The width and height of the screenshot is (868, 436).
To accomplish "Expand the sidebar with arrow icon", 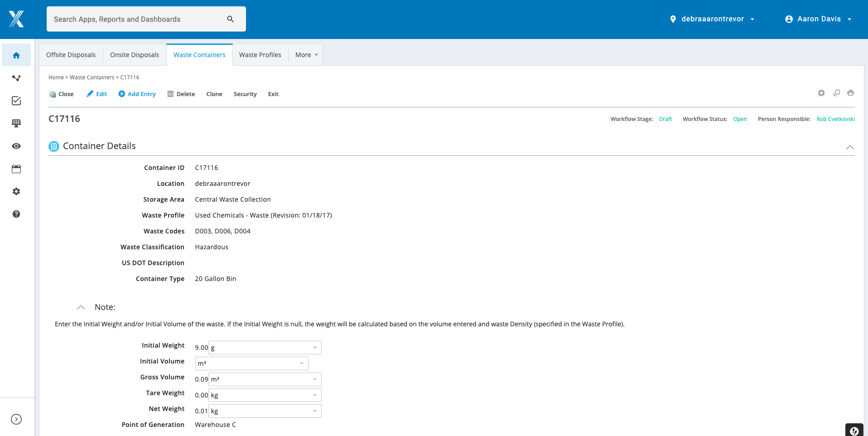I will [16, 419].
